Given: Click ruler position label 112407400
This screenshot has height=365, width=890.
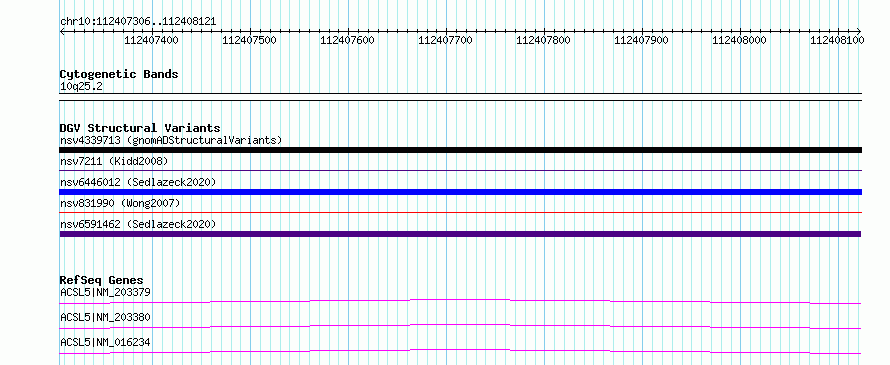Looking at the screenshot, I should (151, 40).
